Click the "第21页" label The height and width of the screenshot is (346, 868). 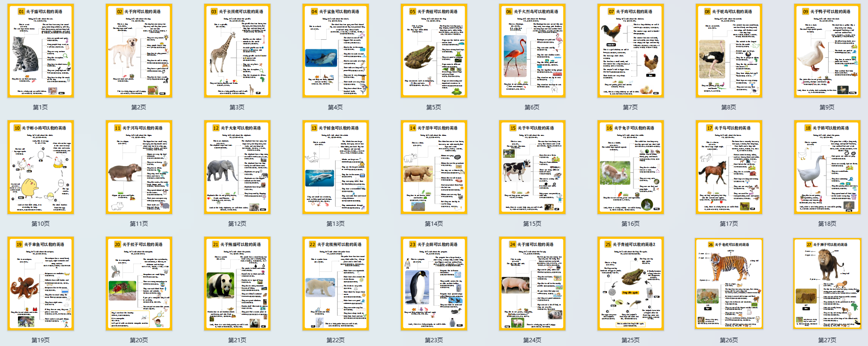pyautogui.click(x=237, y=340)
